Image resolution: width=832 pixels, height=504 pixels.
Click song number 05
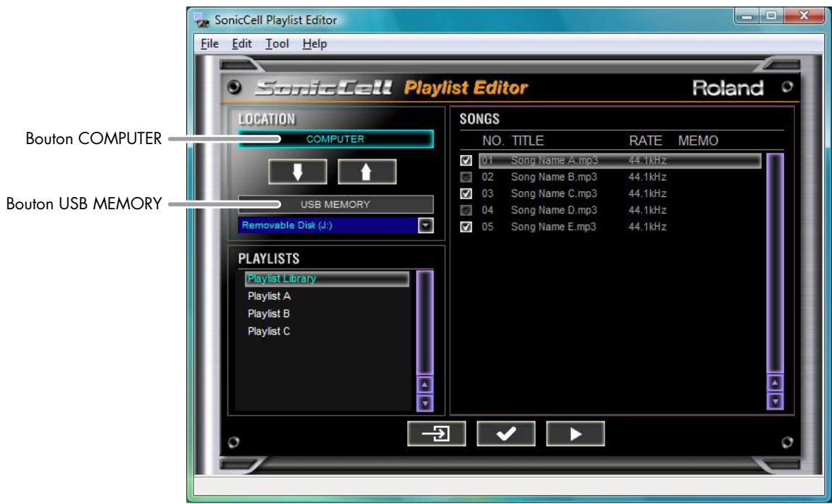pos(487,227)
